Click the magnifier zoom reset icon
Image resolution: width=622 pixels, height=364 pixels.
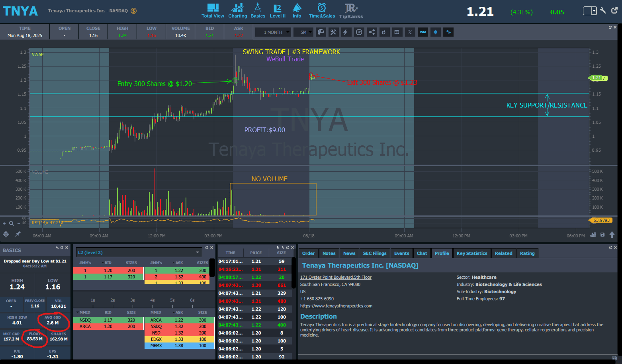12,223
